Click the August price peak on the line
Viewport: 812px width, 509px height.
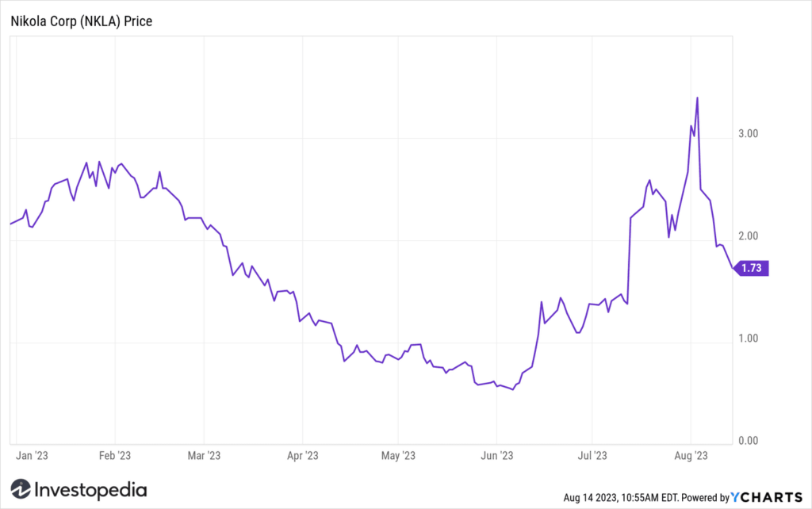click(x=697, y=98)
